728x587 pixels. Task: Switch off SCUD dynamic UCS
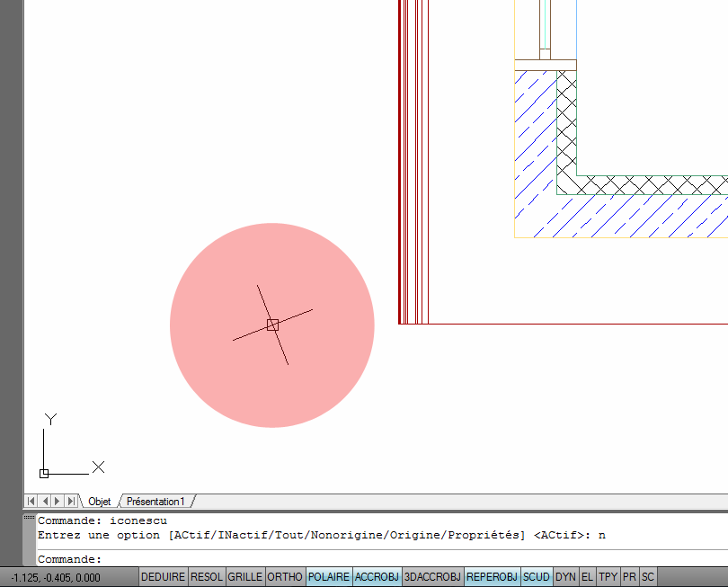[537, 576]
